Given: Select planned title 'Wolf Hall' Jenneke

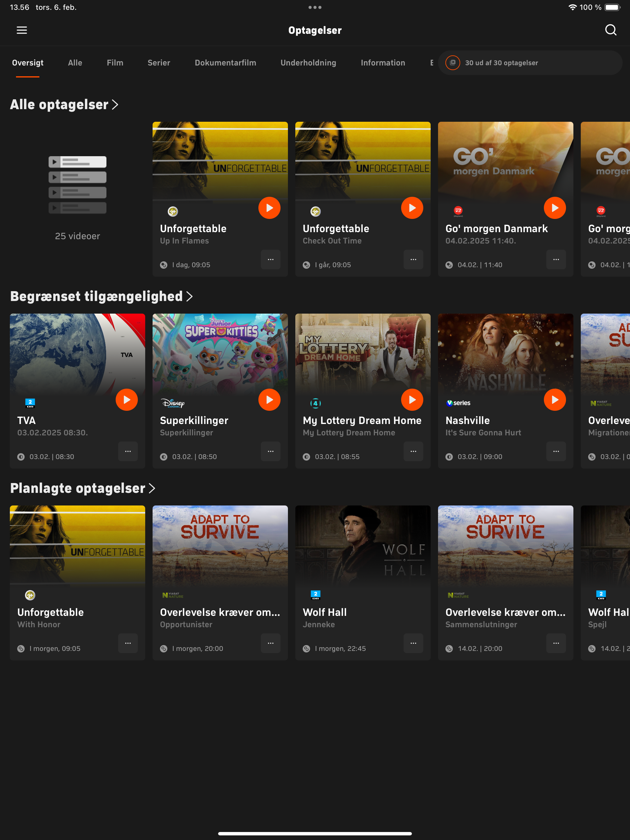Looking at the screenshot, I should point(325,612).
